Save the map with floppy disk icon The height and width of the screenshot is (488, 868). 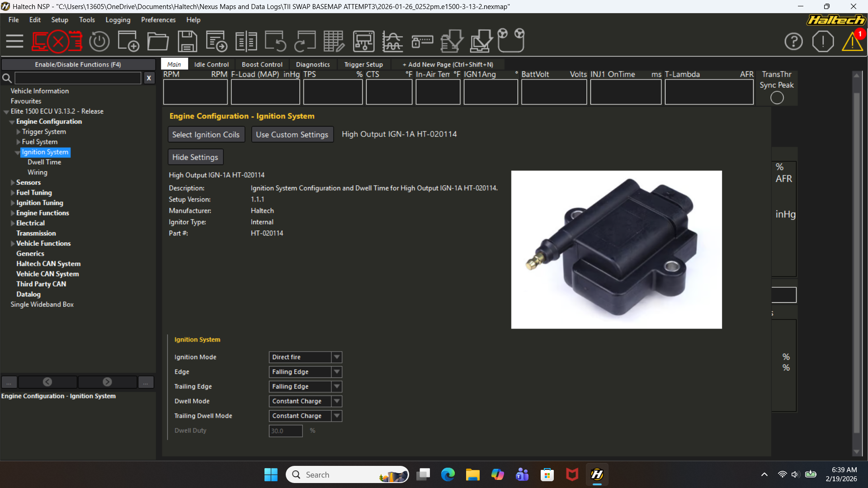pos(187,42)
